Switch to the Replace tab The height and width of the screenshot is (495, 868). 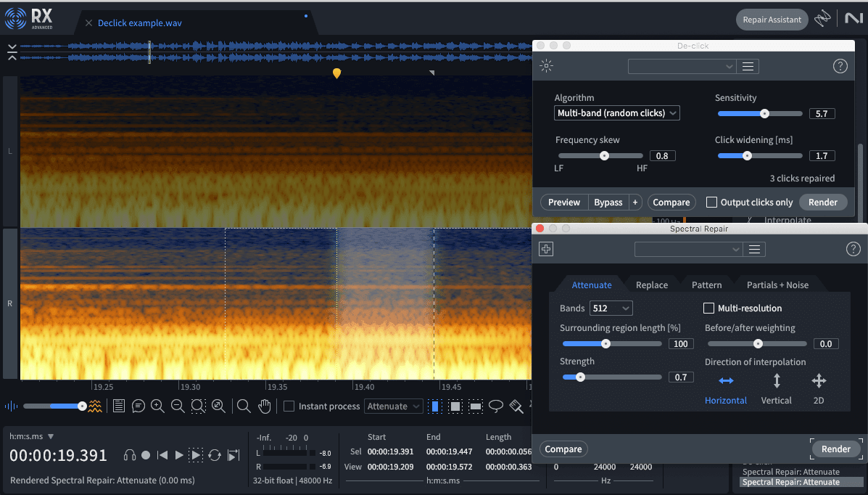point(652,285)
